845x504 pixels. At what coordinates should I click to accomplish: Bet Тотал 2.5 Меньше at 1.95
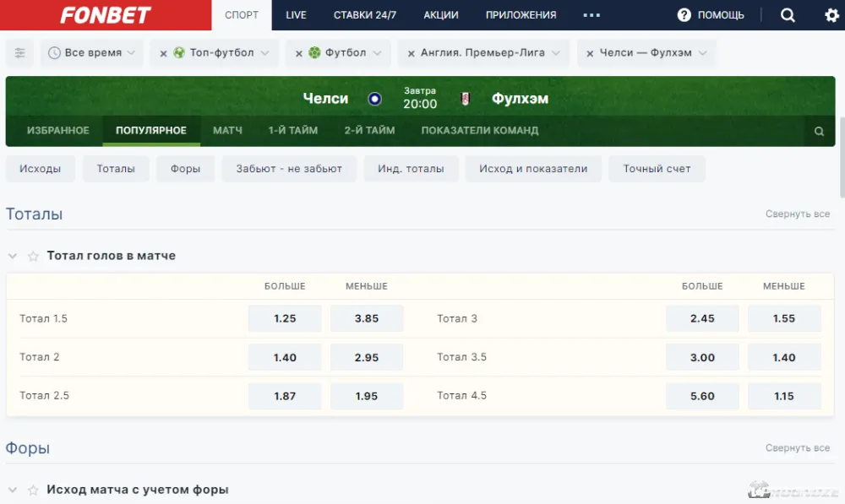click(x=367, y=396)
